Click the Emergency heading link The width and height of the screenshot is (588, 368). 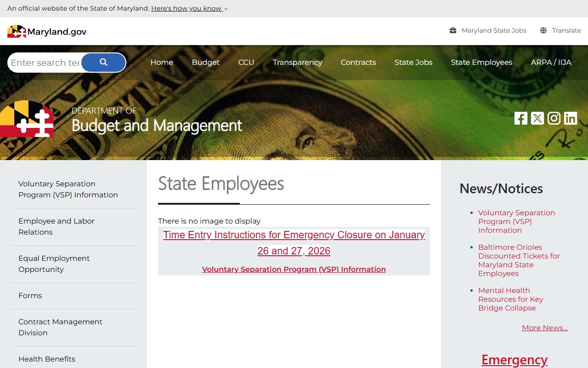tap(514, 360)
